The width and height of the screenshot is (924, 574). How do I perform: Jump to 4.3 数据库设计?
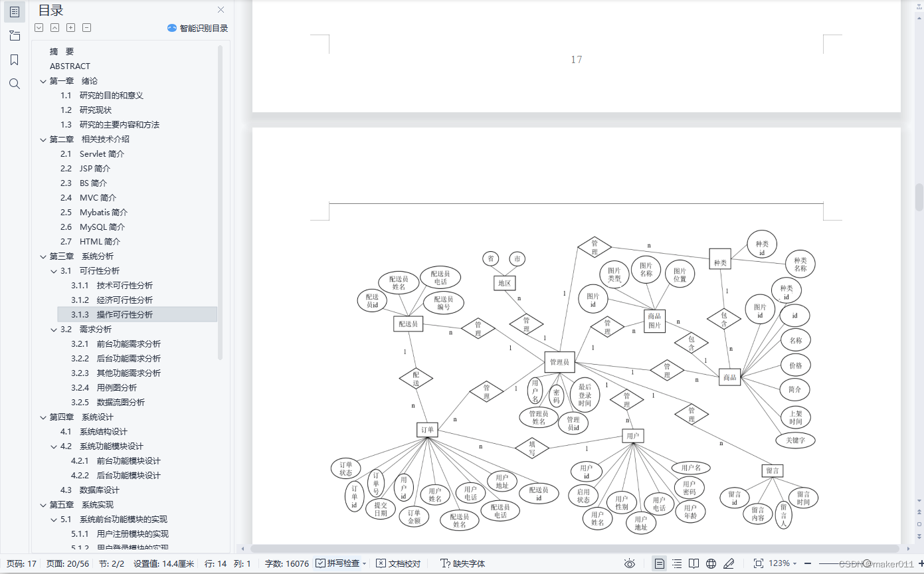point(90,490)
